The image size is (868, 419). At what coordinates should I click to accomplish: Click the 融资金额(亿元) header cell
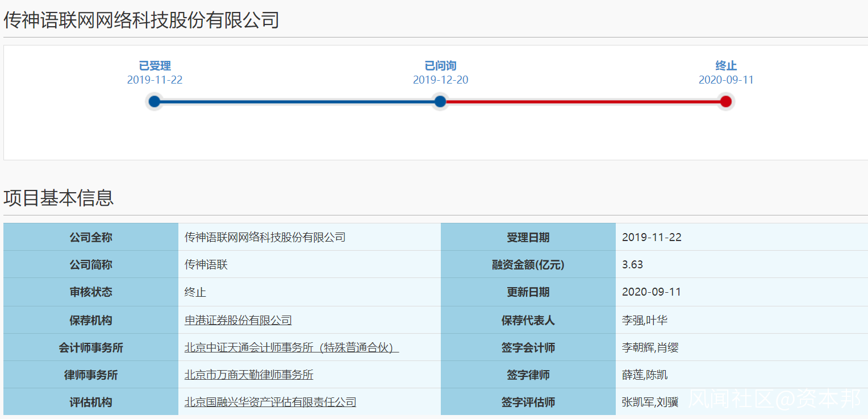click(528, 264)
